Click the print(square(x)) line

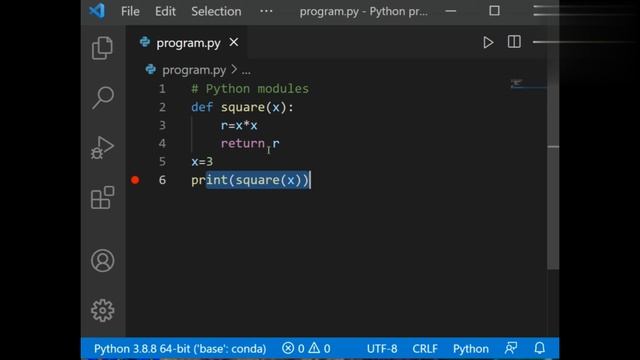pos(250,180)
